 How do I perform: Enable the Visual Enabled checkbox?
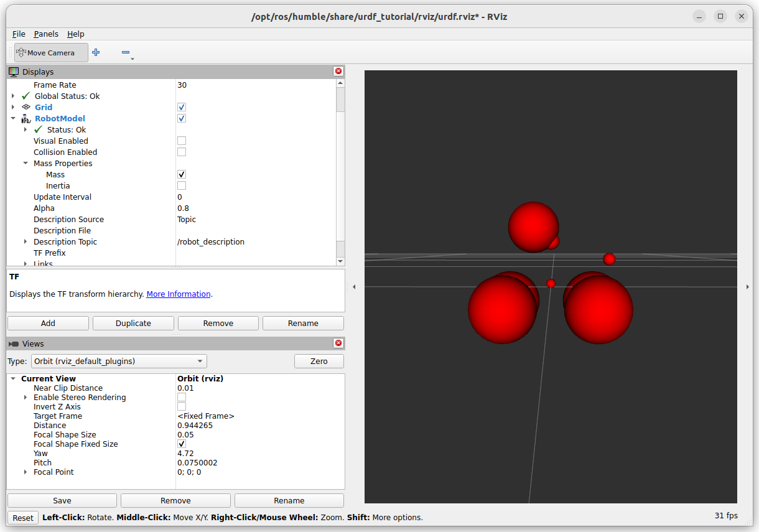(x=182, y=141)
